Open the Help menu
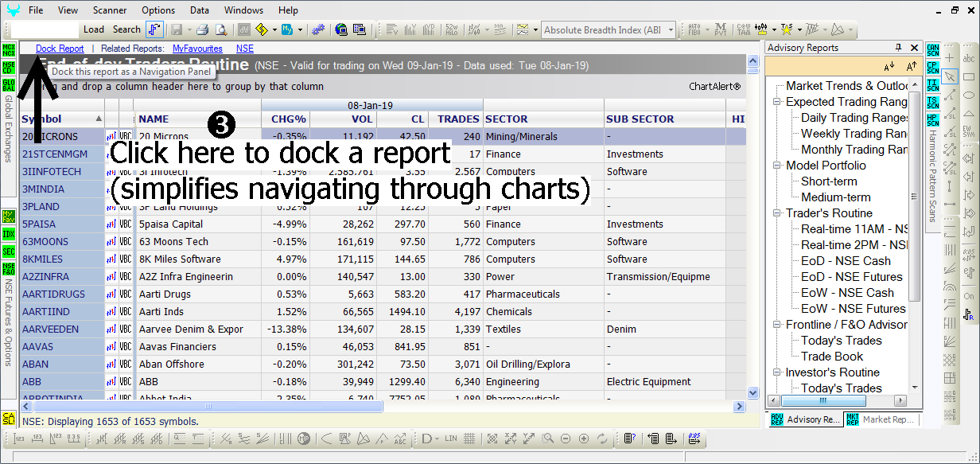The height and width of the screenshot is (464, 980). (x=288, y=10)
